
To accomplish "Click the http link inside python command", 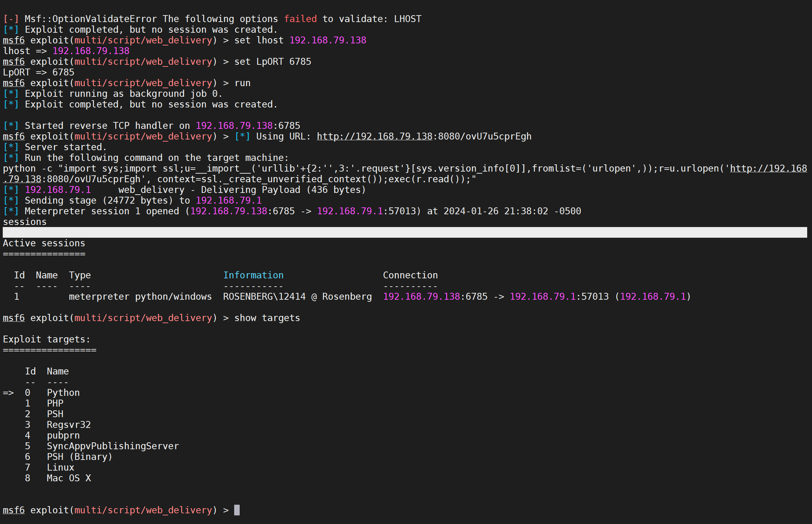I will tap(768, 168).
